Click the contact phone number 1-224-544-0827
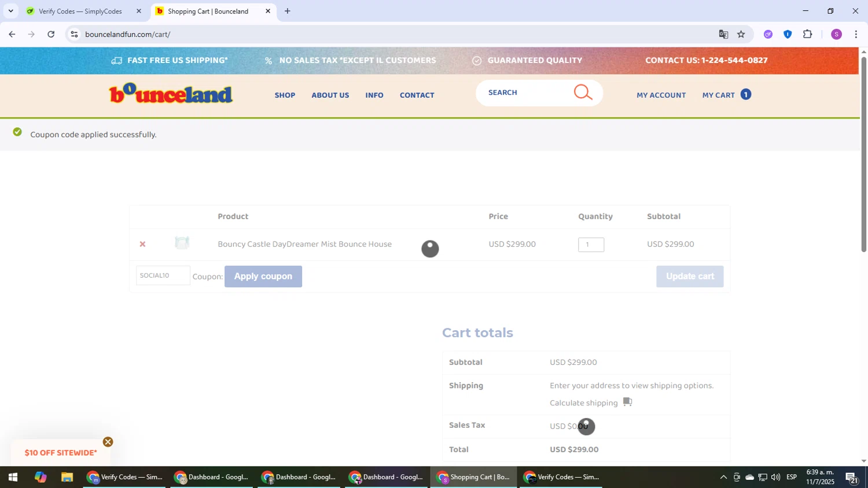The image size is (868, 488). point(734,60)
